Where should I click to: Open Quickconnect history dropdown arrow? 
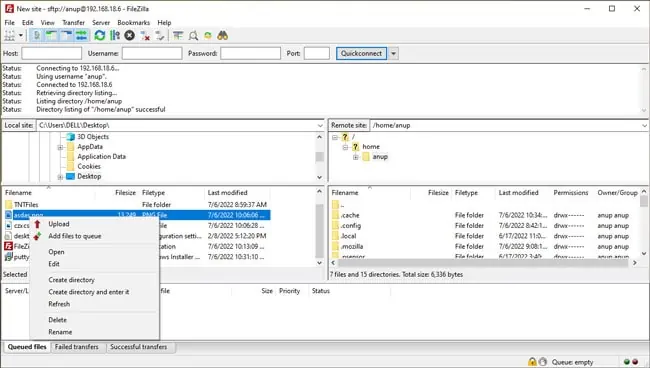(x=393, y=53)
